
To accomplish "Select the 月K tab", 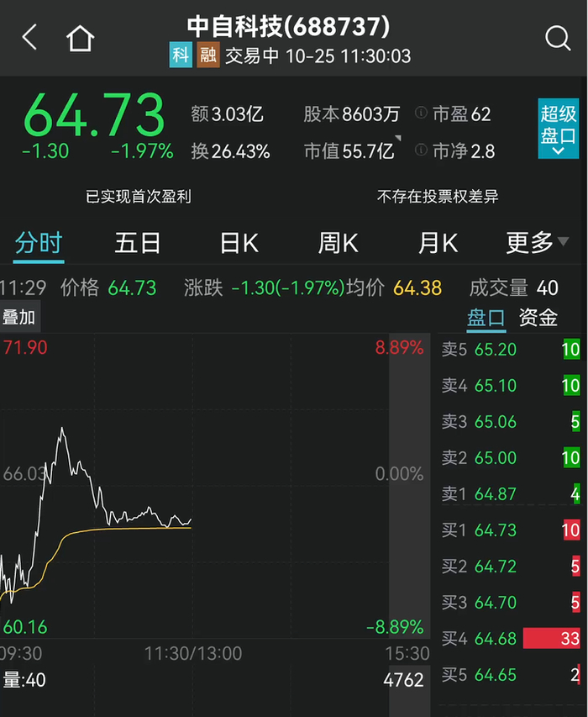I will coord(438,243).
